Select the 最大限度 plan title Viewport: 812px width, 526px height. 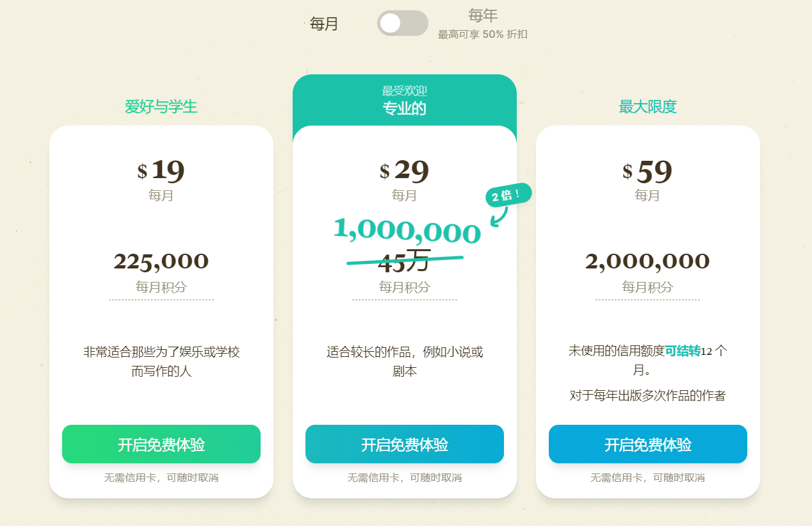pos(647,107)
